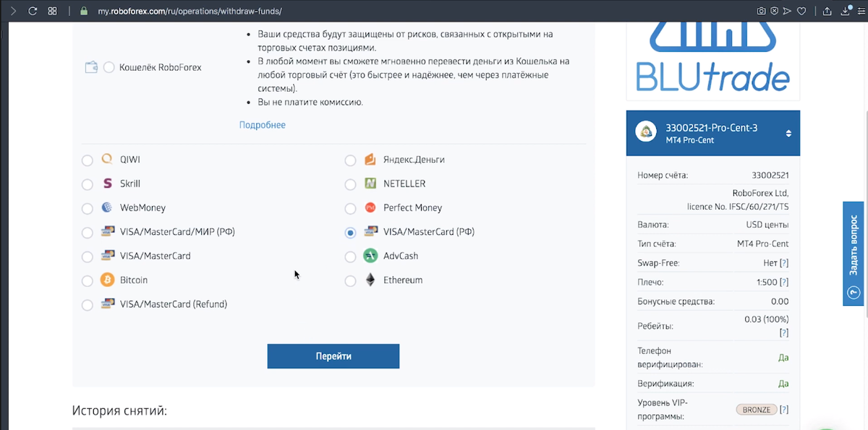Select the Ethereum radio button
The image size is (868, 430).
351,280
